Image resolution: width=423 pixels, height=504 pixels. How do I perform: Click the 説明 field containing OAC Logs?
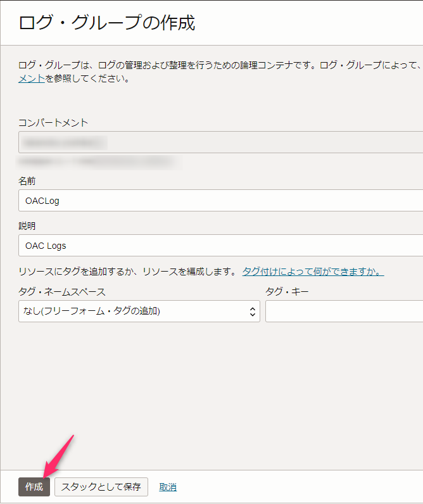point(221,246)
